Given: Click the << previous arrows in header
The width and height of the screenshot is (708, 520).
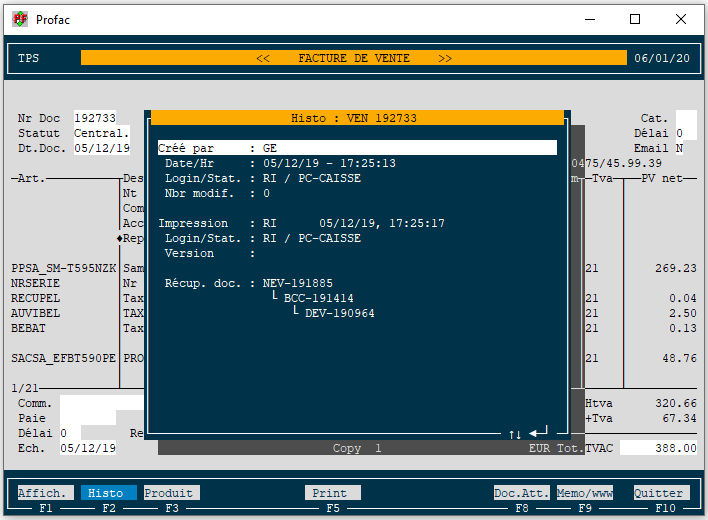Looking at the screenshot, I should [263, 58].
